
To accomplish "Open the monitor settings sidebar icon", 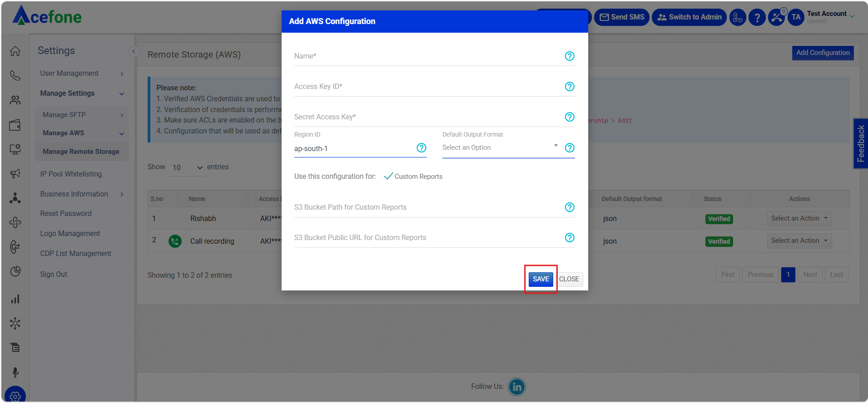I will 15,149.
